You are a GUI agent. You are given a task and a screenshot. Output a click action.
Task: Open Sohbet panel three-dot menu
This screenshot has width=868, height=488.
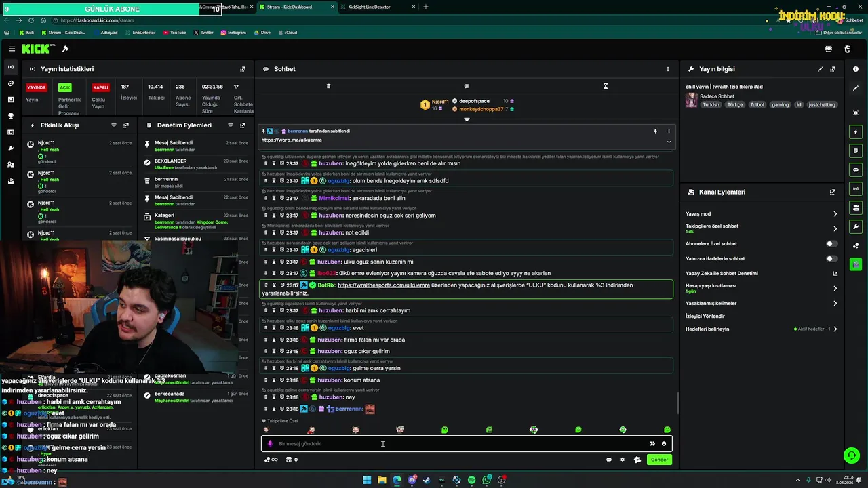click(x=668, y=69)
